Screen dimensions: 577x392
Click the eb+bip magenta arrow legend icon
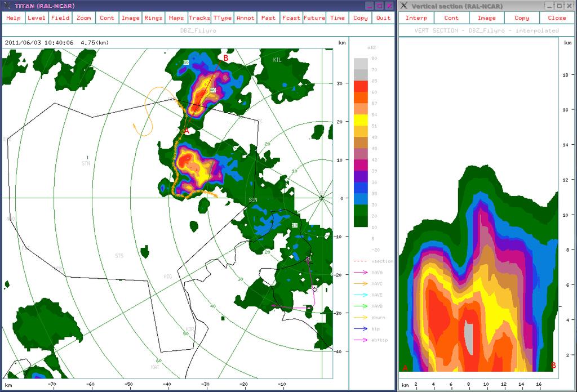point(361,340)
